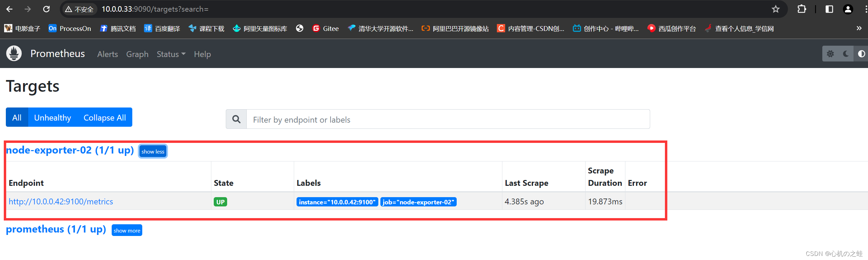Click the 19.873ms scrape duration value

605,202
